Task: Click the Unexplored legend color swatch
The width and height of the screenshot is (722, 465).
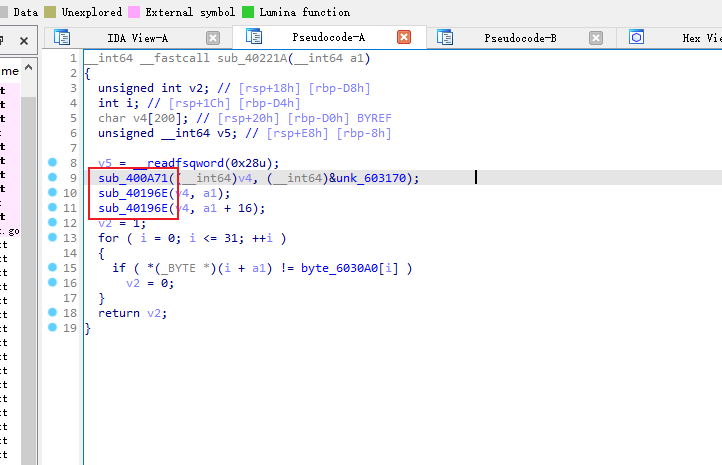Action: pos(50,12)
